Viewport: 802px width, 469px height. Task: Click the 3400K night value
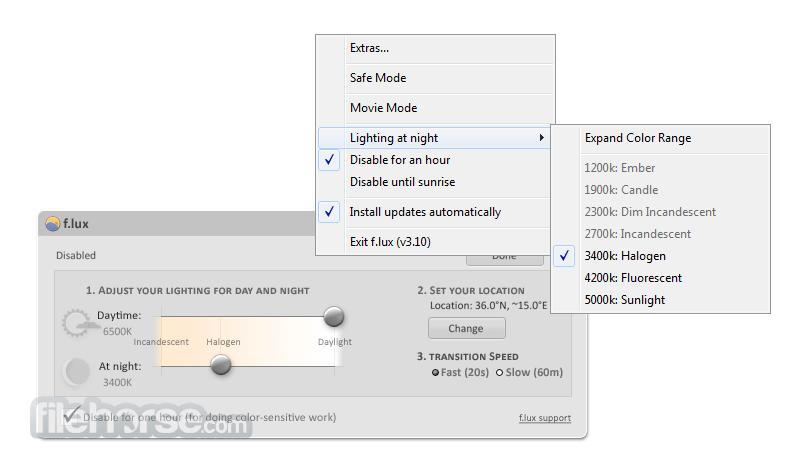(117, 383)
